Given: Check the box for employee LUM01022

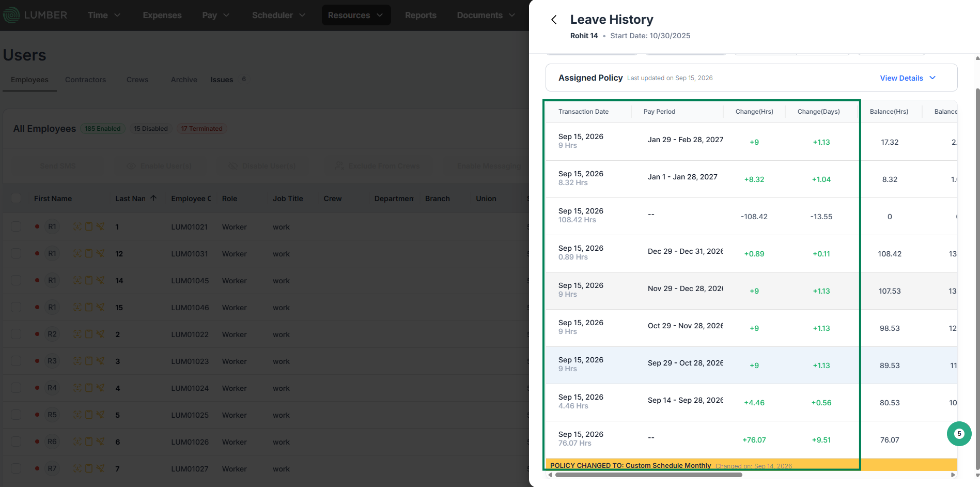Looking at the screenshot, I should (x=17, y=334).
